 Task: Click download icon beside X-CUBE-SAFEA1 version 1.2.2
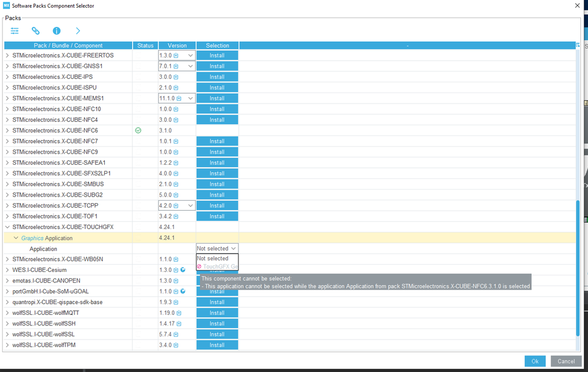(176, 162)
